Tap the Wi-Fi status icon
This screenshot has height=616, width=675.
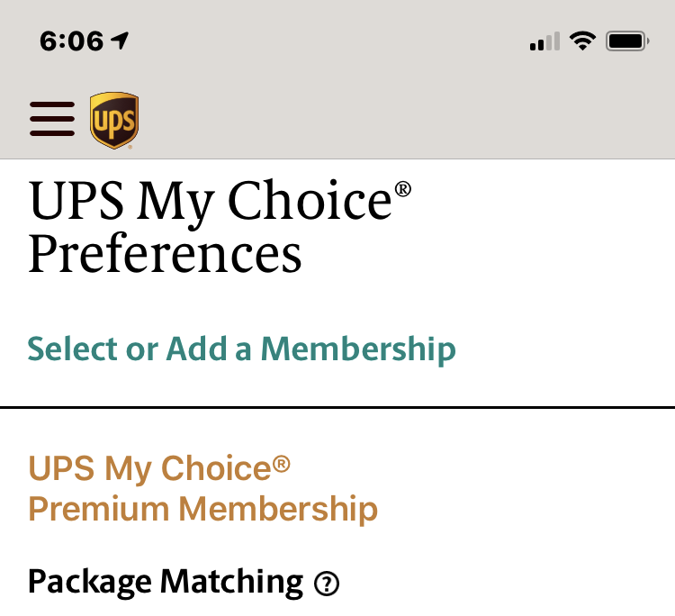coord(583,41)
